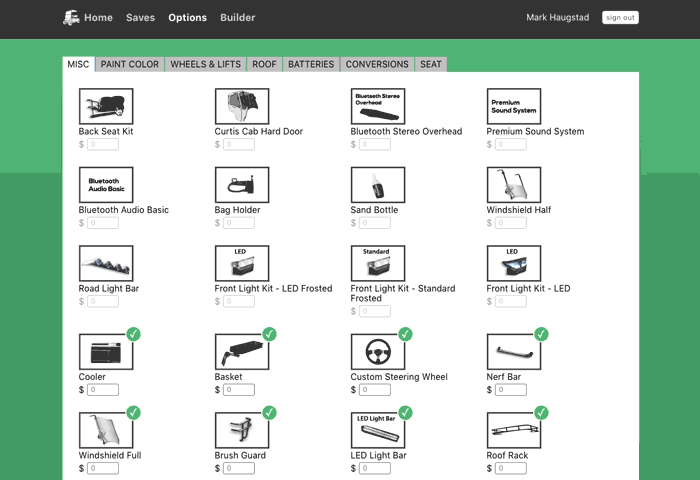The width and height of the screenshot is (700, 480).
Task: Click the Front Light Kit - LED Frosted label
Action: [x=273, y=288]
